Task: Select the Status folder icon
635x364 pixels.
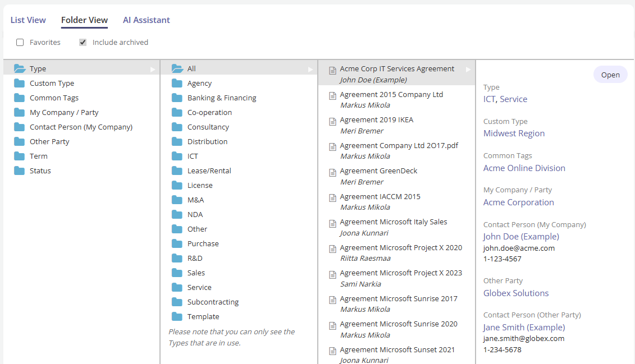Action: (x=19, y=171)
